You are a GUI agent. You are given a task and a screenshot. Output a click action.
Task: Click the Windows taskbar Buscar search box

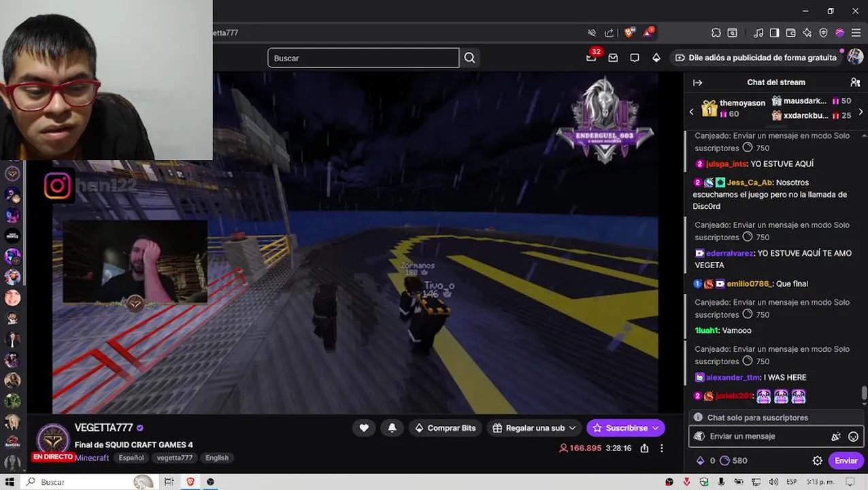[88, 482]
